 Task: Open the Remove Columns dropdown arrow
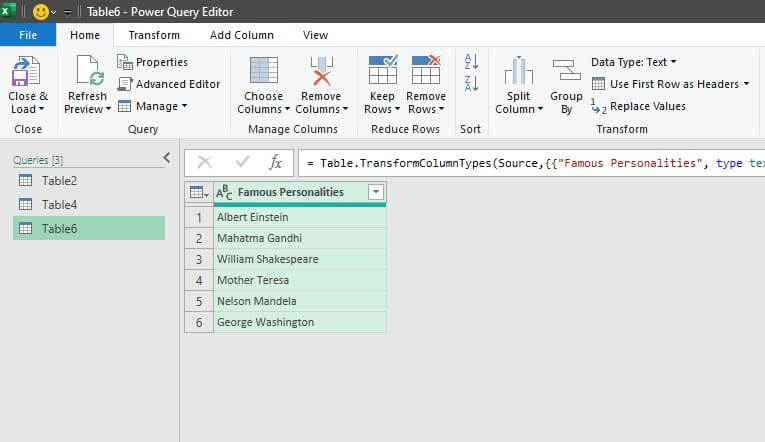(345, 109)
